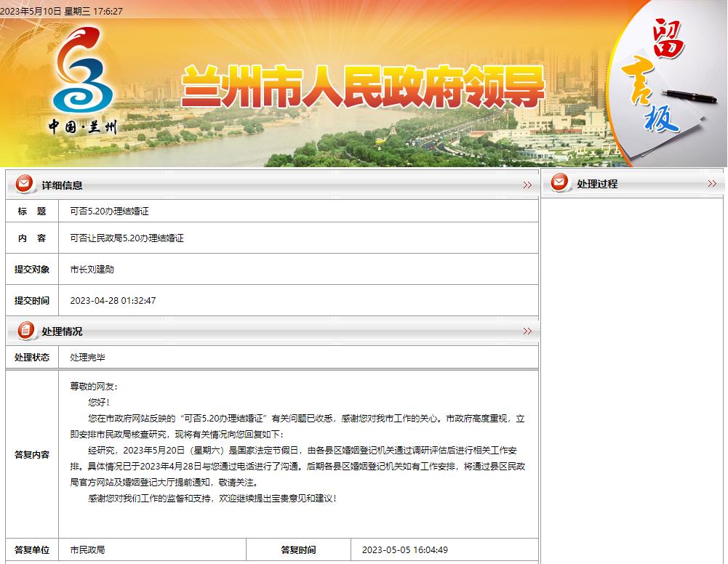
Task: Expand the 详细信息 section via its double-arrow
Action: coord(529,185)
